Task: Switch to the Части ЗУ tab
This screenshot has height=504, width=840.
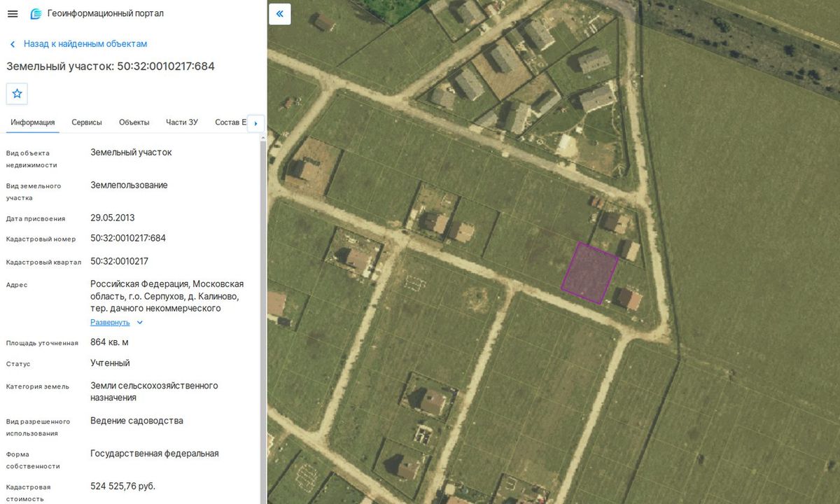Action: [x=182, y=122]
